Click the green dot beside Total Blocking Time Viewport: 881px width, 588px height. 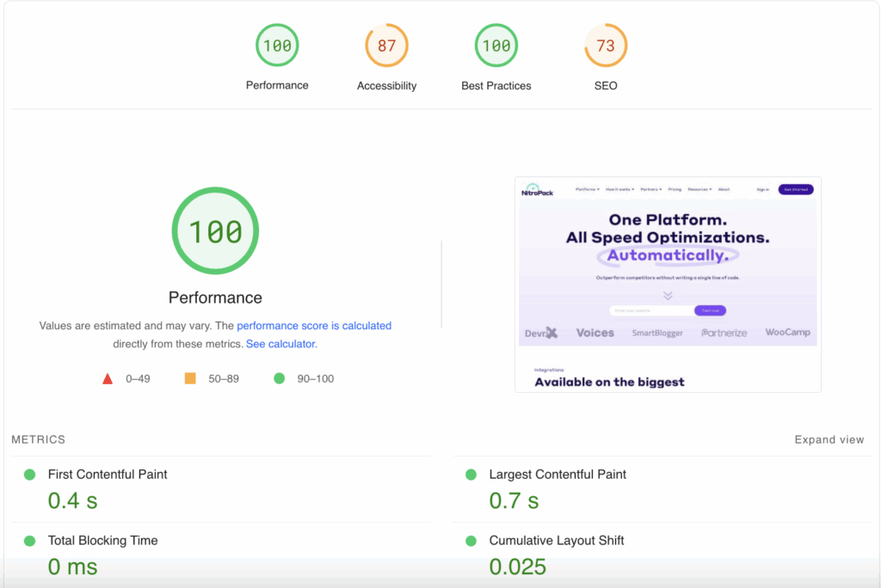pos(30,542)
